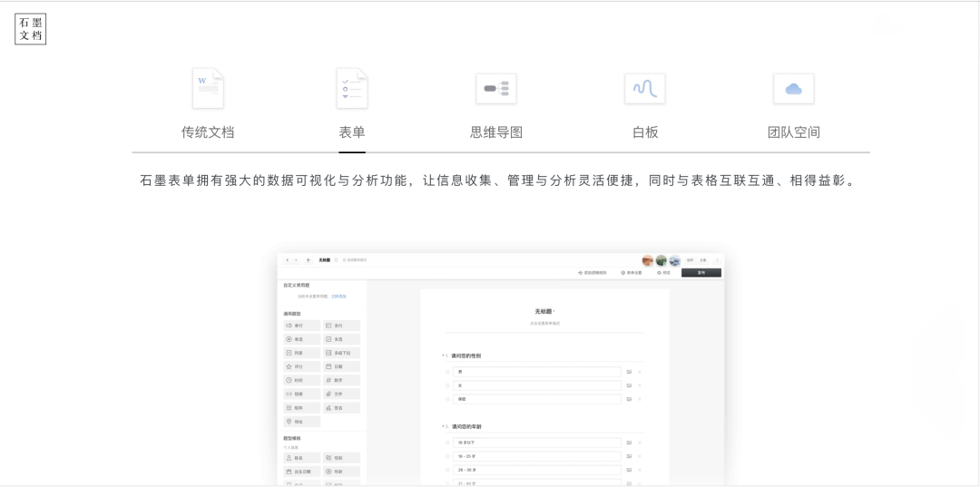Click the 思维导图 mind map icon

(496, 89)
